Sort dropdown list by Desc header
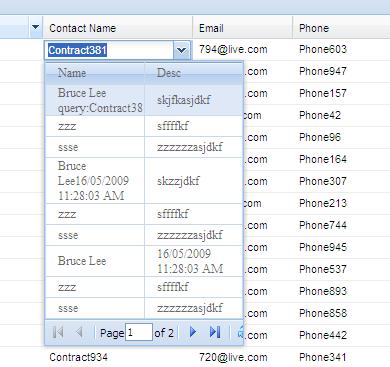 pos(193,73)
